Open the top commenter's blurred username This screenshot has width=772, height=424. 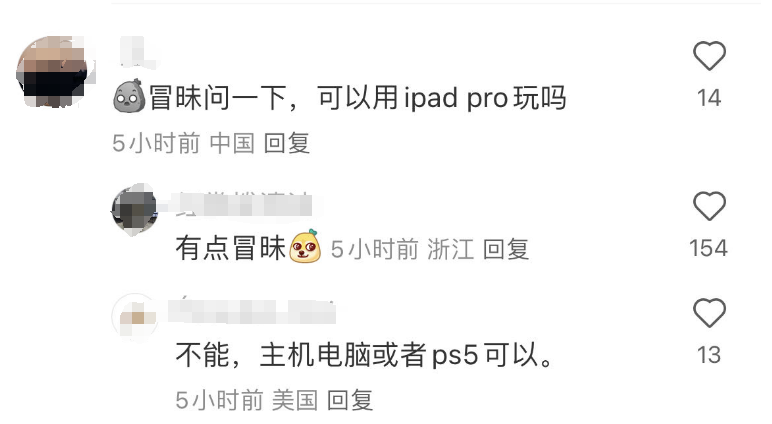click(138, 52)
